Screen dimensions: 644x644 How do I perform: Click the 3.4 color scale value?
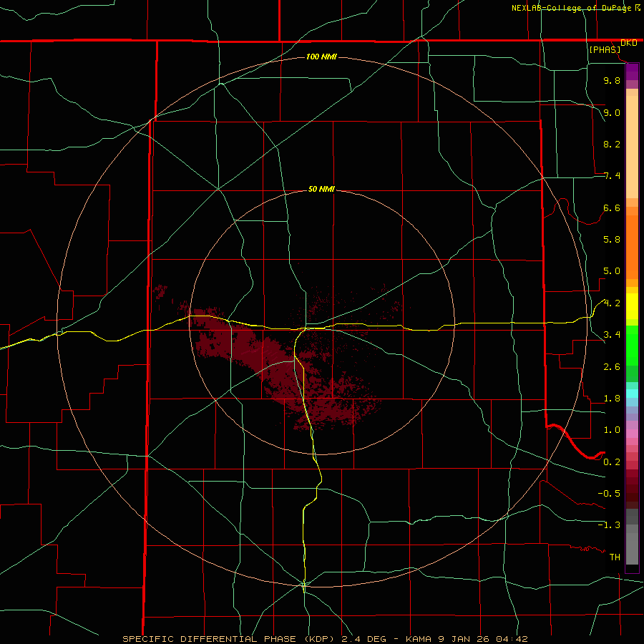coord(612,335)
